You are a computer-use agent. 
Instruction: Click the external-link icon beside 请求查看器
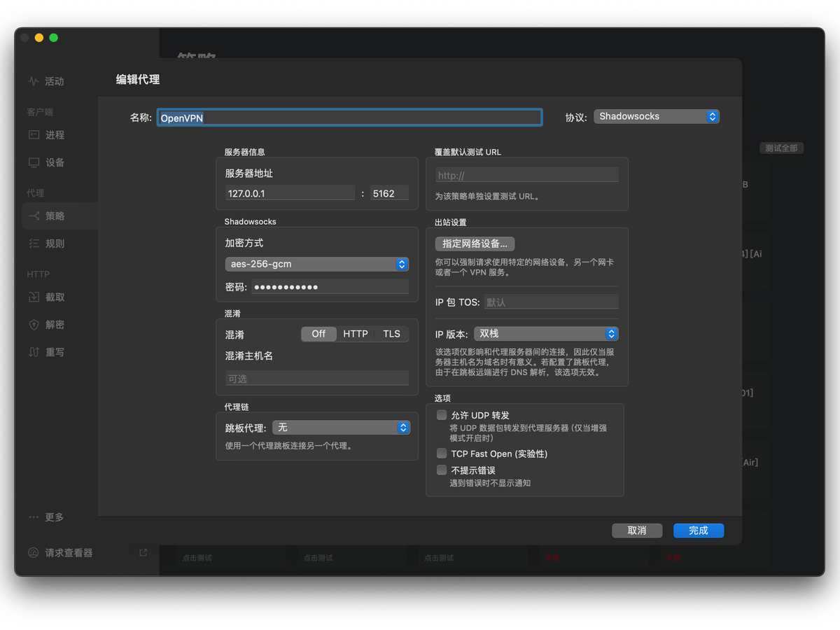(143, 553)
